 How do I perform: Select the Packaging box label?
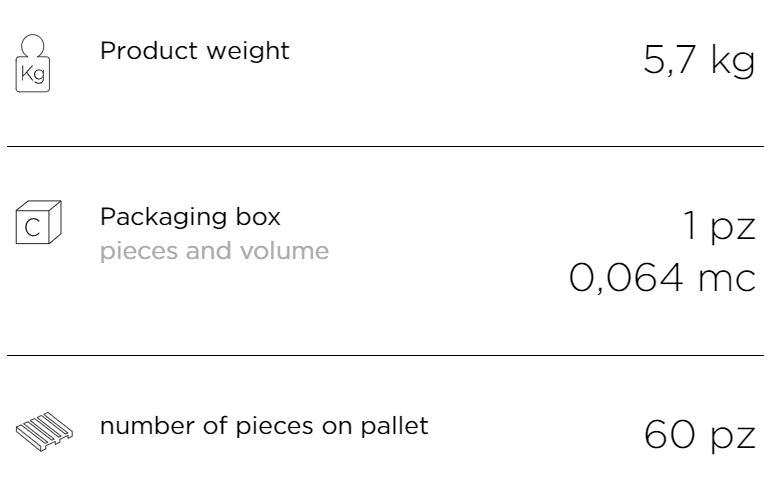pyautogui.click(x=190, y=217)
